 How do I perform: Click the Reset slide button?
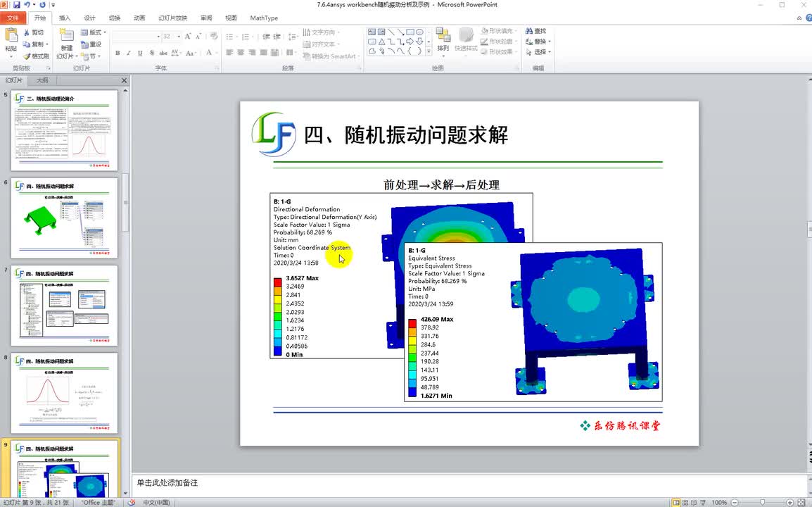(91, 44)
